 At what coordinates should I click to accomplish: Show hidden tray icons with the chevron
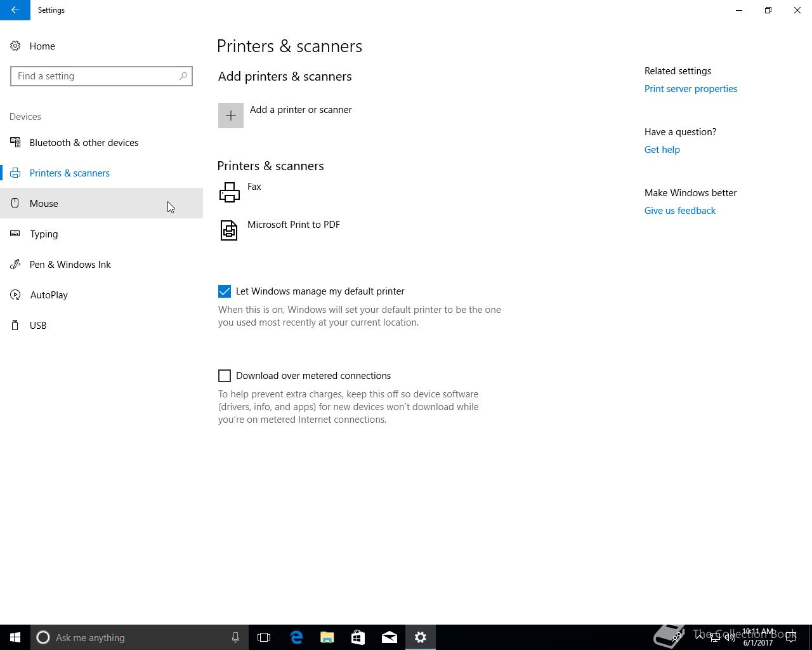pos(699,637)
